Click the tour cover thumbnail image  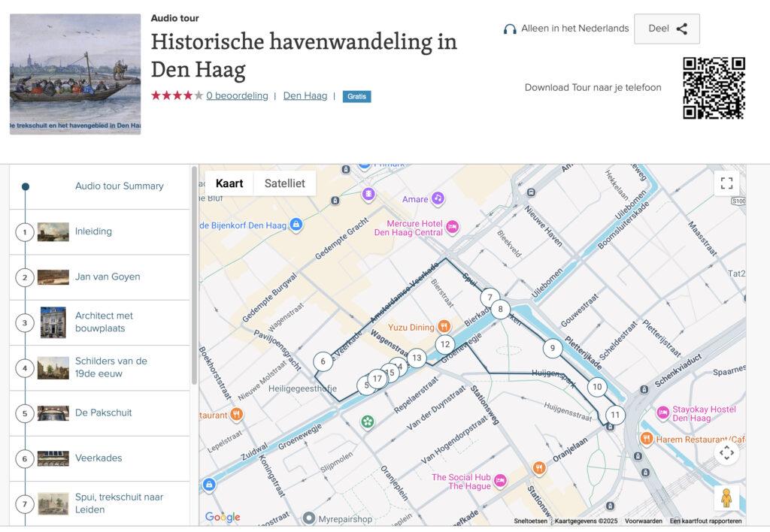75,74
